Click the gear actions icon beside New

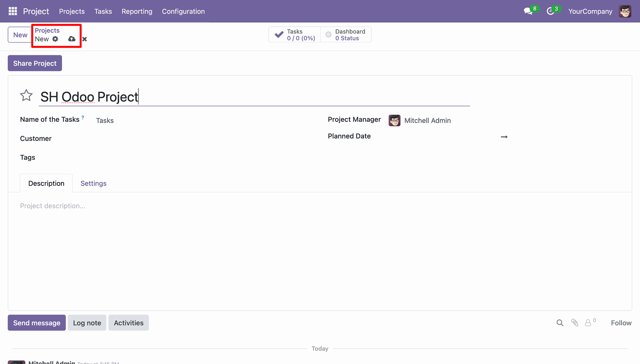click(x=55, y=39)
